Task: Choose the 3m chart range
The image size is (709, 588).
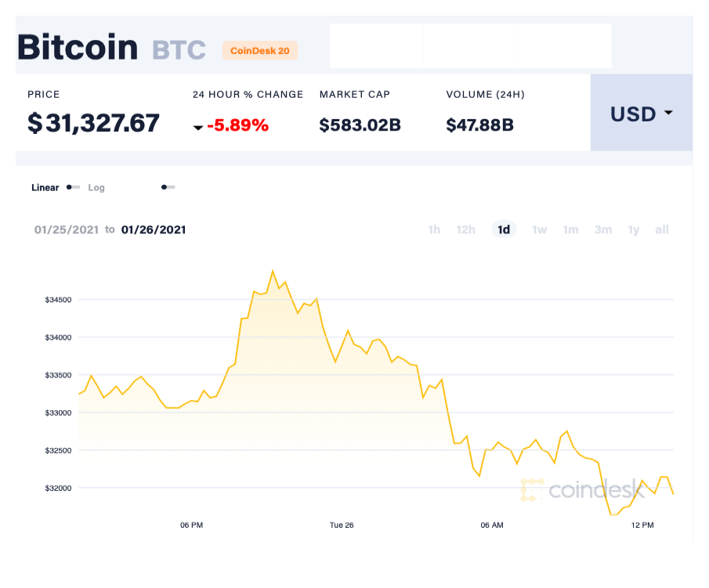Action: tap(602, 229)
